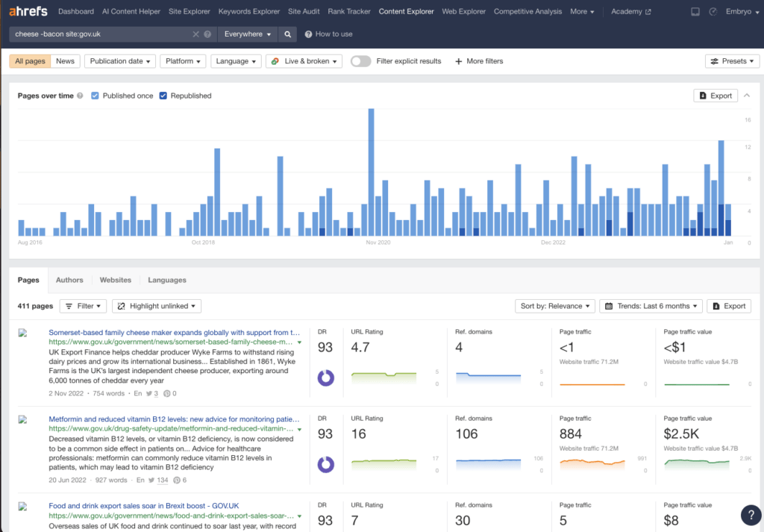Image resolution: width=764 pixels, height=532 pixels.
Task: Collapse the Pages over time chart
Action: 746,96
